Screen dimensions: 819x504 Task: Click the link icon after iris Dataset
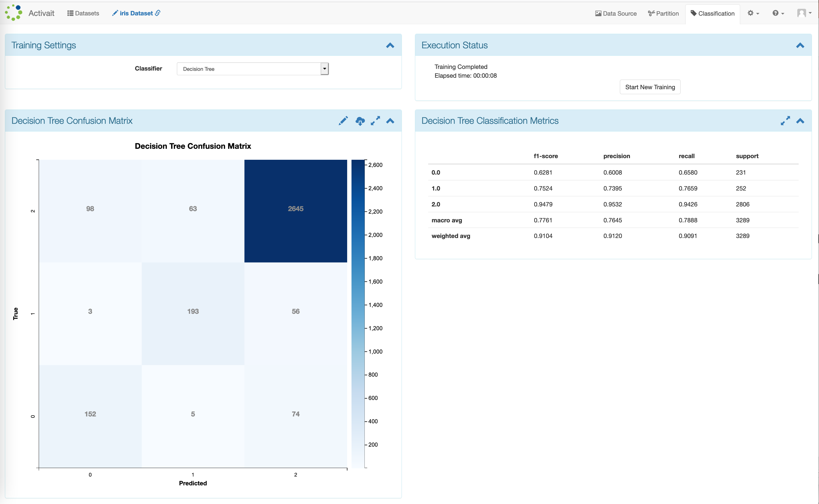coord(158,13)
